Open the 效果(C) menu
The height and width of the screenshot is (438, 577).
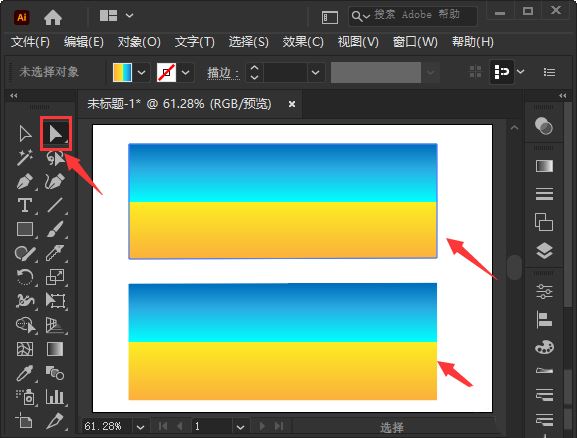[303, 42]
